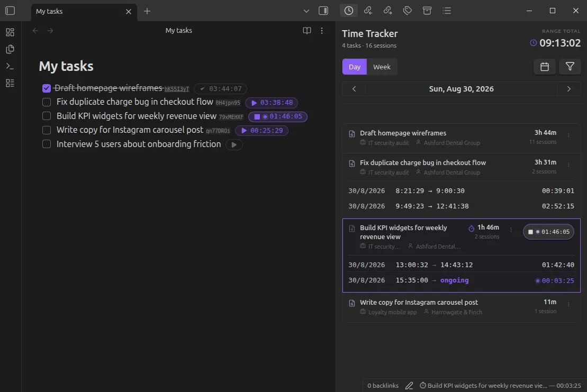The image size is (587, 392).
Task: Open the note's more options menu
Action: point(322,31)
